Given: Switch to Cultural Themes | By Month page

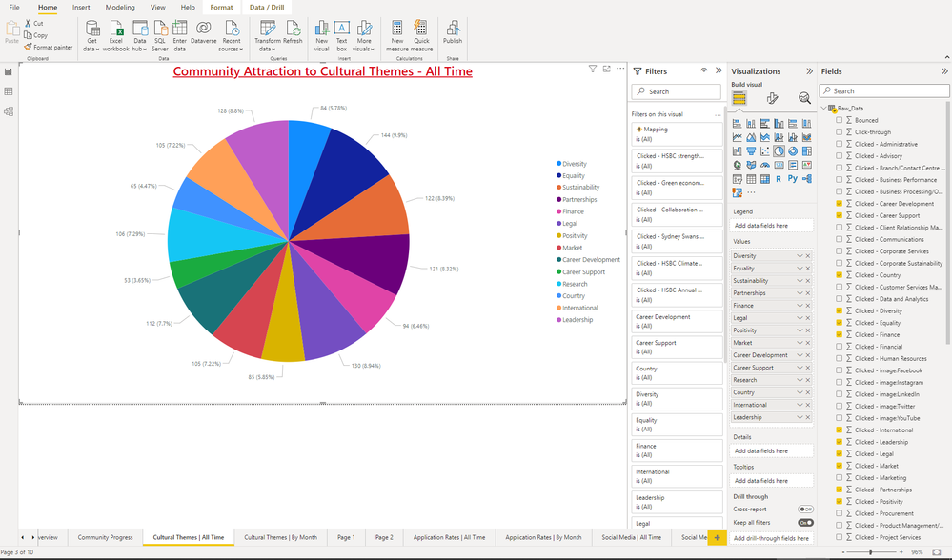Looking at the screenshot, I should [280, 537].
